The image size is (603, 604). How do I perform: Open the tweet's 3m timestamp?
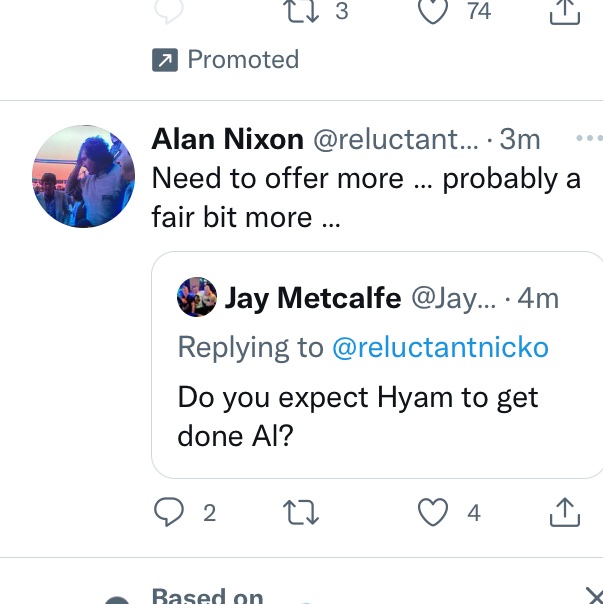pyautogui.click(x=520, y=139)
